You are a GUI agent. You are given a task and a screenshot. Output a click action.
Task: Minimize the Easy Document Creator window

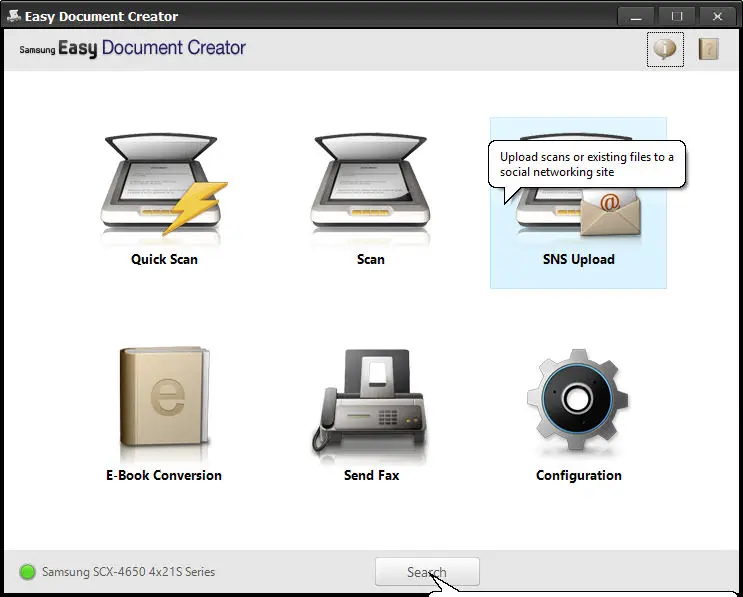click(x=636, y=17)
